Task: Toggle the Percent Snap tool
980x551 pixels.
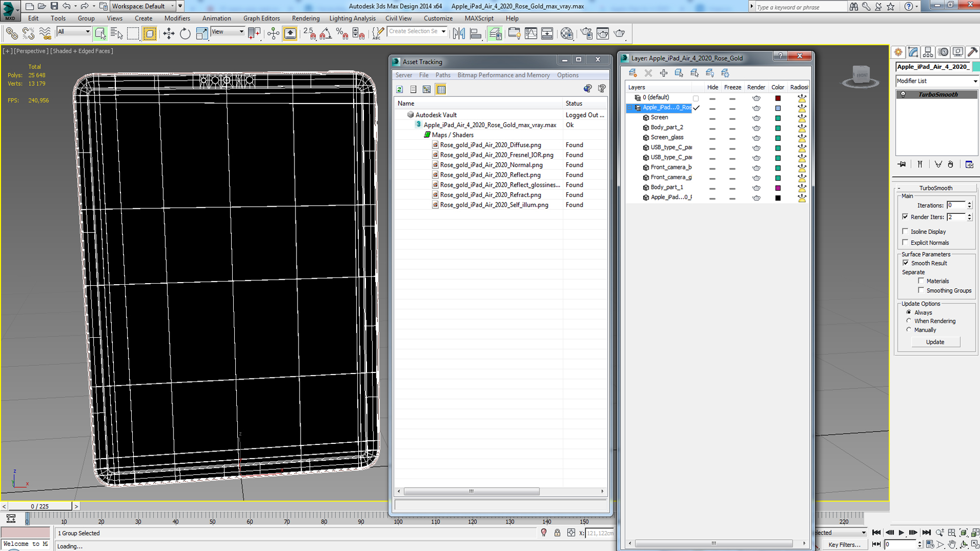Action: [x=342, y=34]
